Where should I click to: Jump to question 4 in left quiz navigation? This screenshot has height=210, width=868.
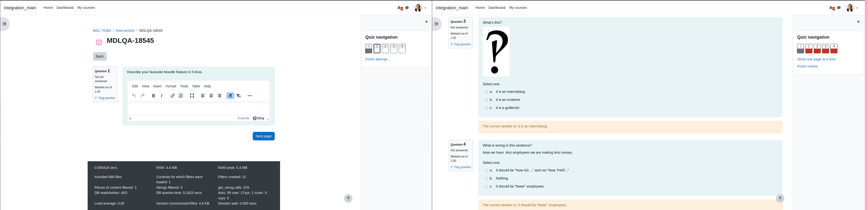coord(402,49)
